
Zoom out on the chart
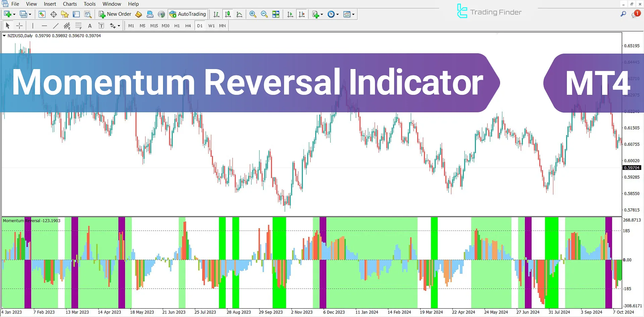click(264, 14)
